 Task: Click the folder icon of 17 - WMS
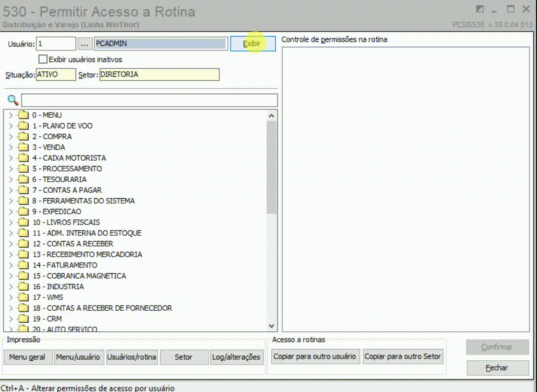pos(23,297)
